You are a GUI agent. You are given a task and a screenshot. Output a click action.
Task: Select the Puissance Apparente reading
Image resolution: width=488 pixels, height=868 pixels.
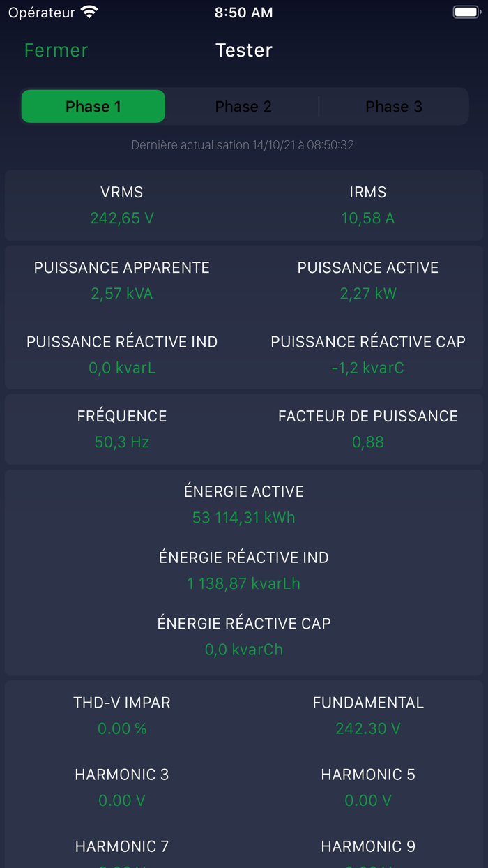pyautogui.click(x=122, y=294)
